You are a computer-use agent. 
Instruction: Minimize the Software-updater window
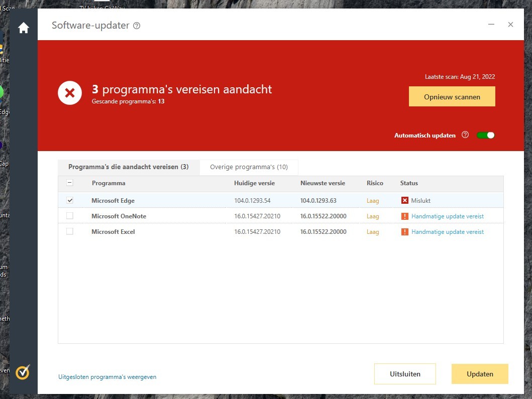click(x=491, y=25)
